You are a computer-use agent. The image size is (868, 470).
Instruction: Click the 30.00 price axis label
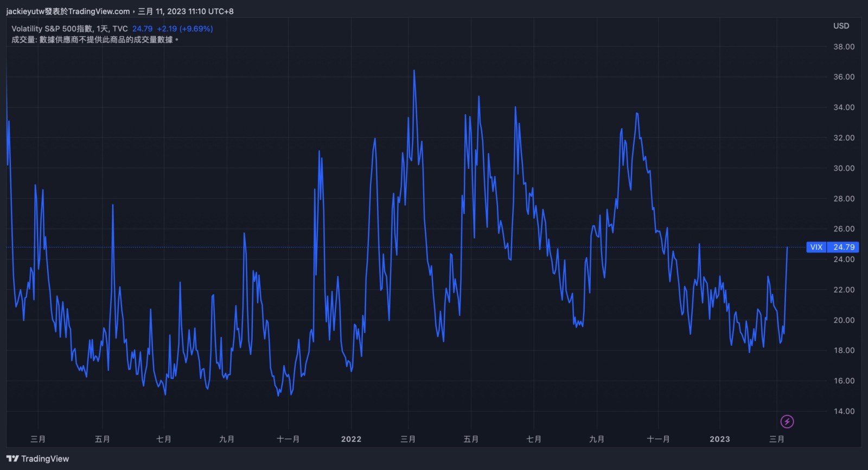844,168
